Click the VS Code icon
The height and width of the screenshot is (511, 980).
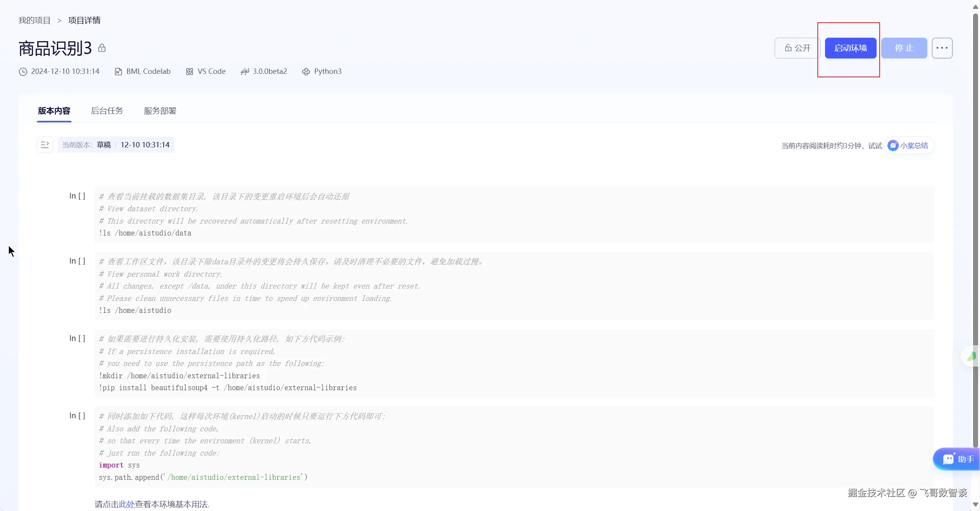click(190, 72)
